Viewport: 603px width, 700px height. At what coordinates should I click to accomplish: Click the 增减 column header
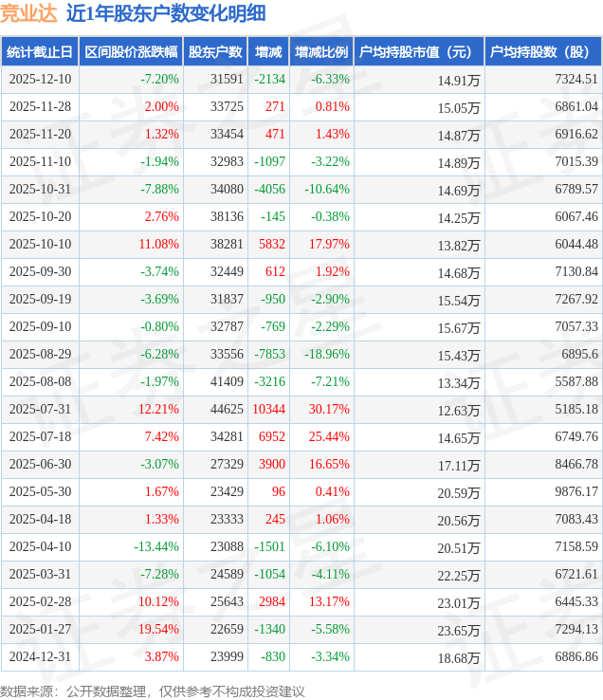click(x=268, y=52)
